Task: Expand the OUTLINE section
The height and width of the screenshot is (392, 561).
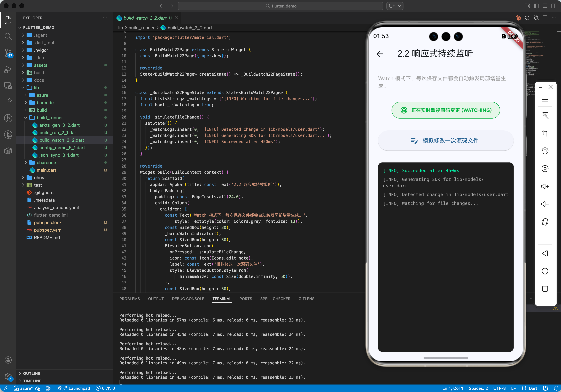Action: click(32, 373)
